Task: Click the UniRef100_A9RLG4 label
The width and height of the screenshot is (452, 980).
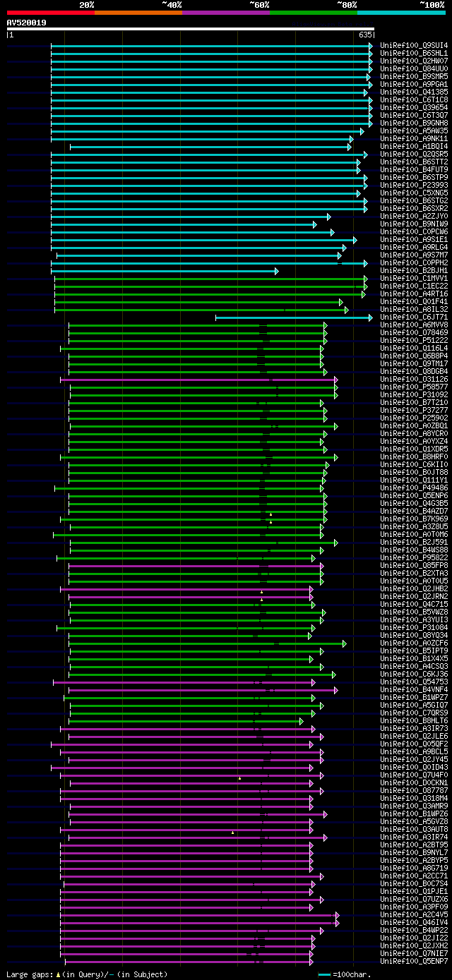Action: 414,248
